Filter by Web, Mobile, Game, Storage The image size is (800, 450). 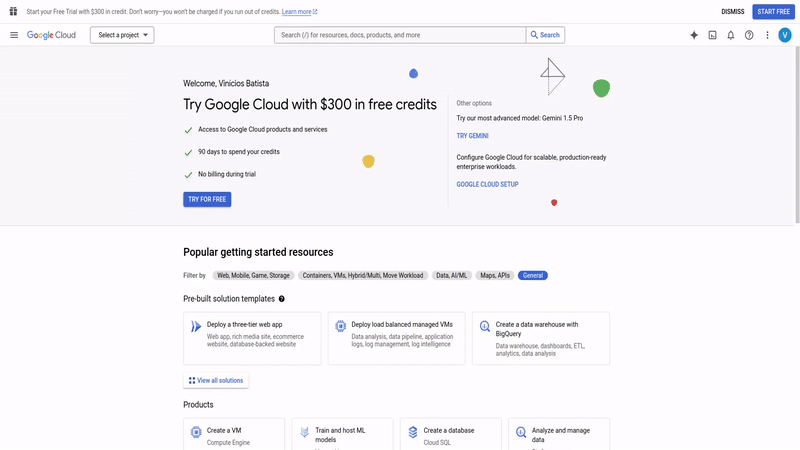click(x=253, y=276)
